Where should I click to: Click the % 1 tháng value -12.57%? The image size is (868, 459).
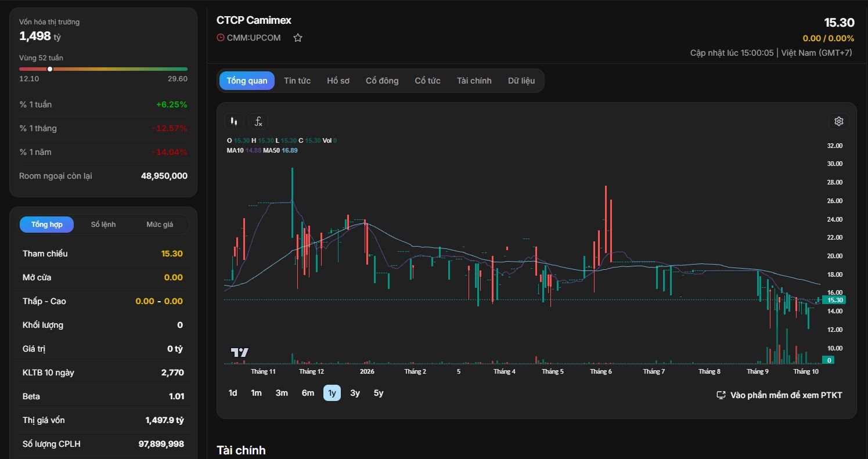coord(170,128)
